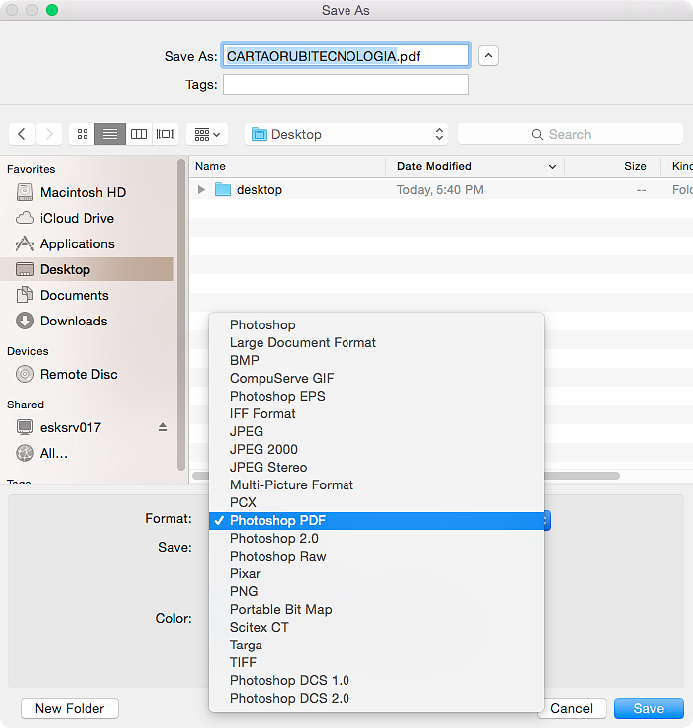Screen dimensions: 693x728
Task: Choose TIFF format
Action: pyautogui.click(x=376, y=663)
